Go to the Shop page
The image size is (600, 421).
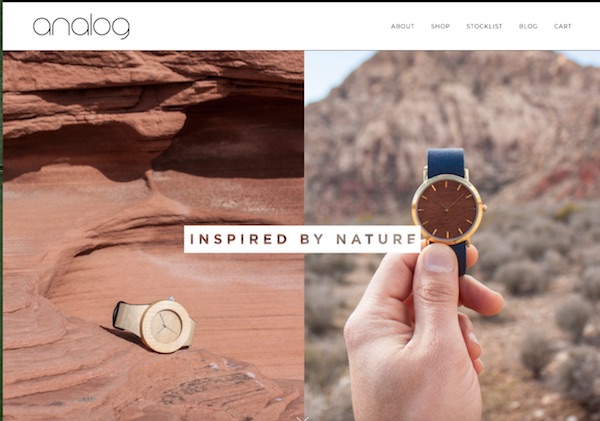pyautogui.click(x=440, y=26)
